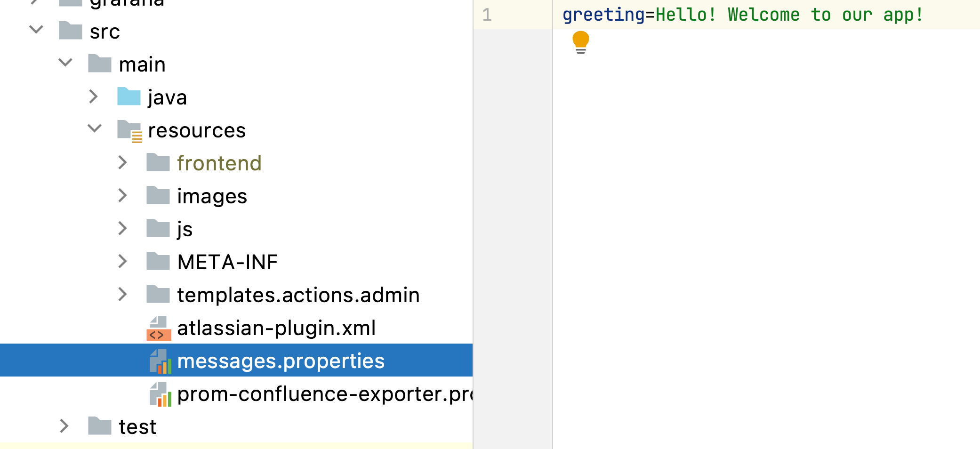Click the prom-confluence-exporter properties file icon
The image size is (980, 449).
tap(160, 394)
